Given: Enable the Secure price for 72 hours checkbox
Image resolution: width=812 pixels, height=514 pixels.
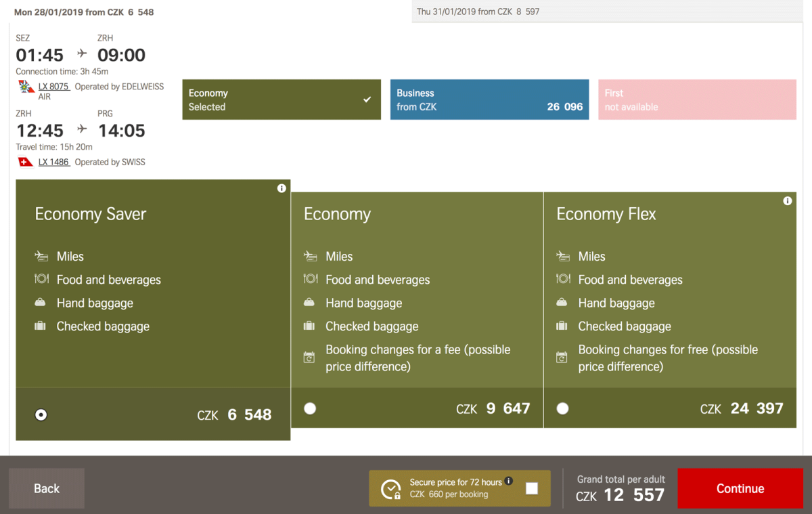Looking at the screenshot, I should coord(532,488).
